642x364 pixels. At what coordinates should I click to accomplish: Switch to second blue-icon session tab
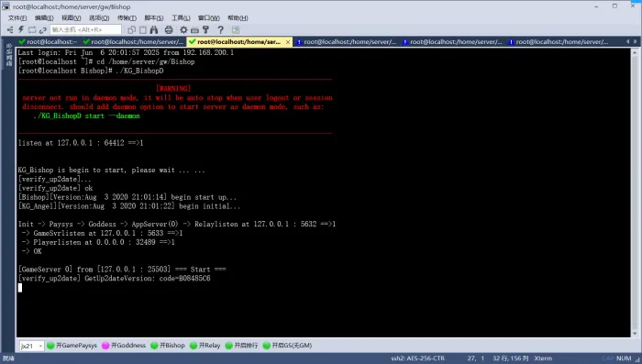pyautogui.click(x=452, y=42)
